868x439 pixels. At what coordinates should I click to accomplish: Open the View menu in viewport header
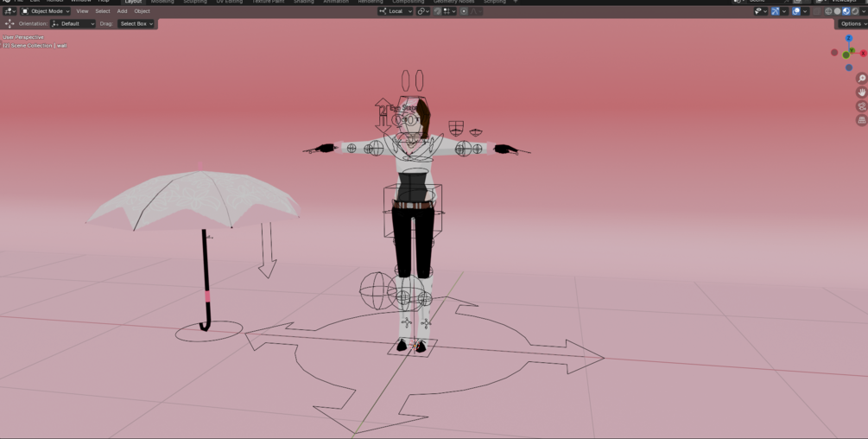tap(82, 11)
